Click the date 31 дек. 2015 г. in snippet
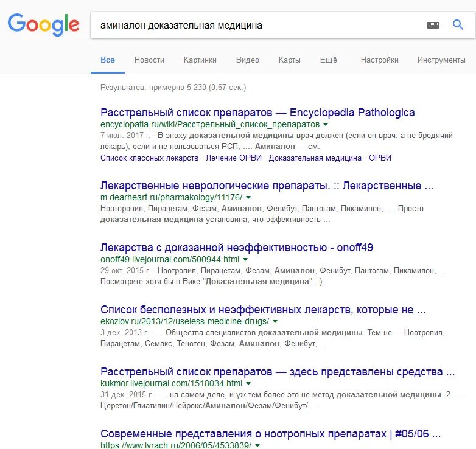The width and height of the screenshot is (476, 449). pos(126,395)
